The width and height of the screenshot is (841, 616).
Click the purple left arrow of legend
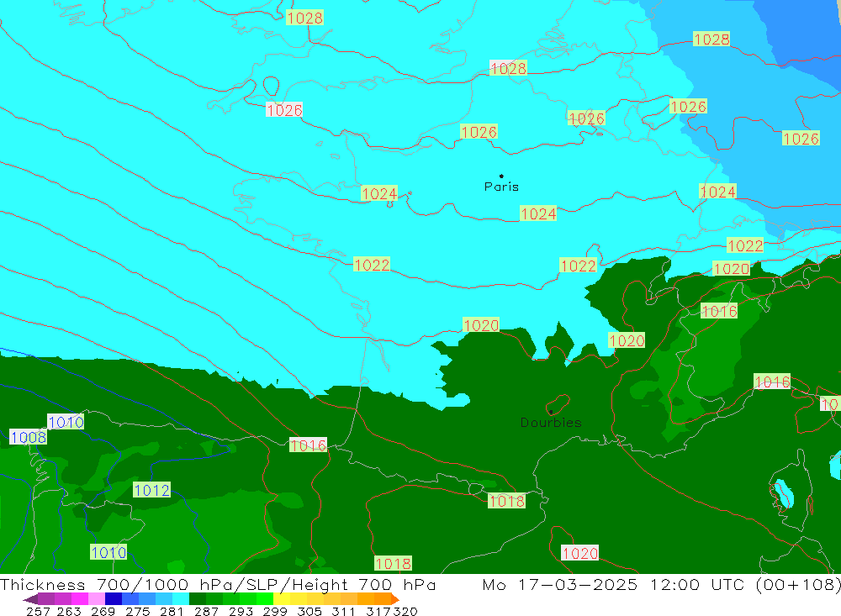[x=30, y=599]
